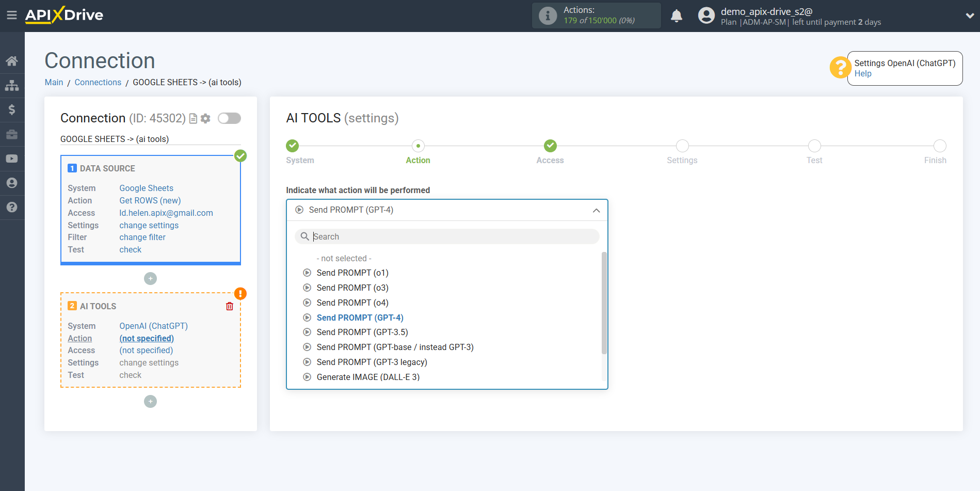Click the dropdown list scrollbar
Viewport: 980px width, 491px height.
pyautogui.click(x=604, y=303)
